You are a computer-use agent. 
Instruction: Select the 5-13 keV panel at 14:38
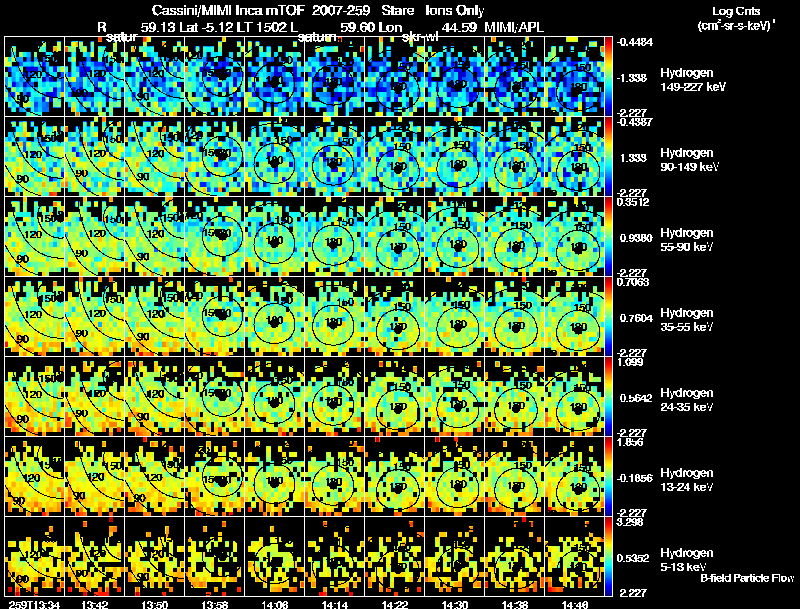pyautogui.click(x=514, y=556)
